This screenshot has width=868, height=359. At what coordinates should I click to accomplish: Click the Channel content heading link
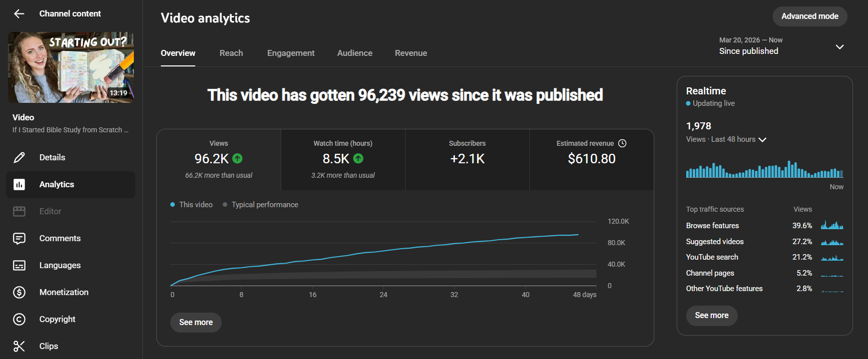click(x=70, y=14)
